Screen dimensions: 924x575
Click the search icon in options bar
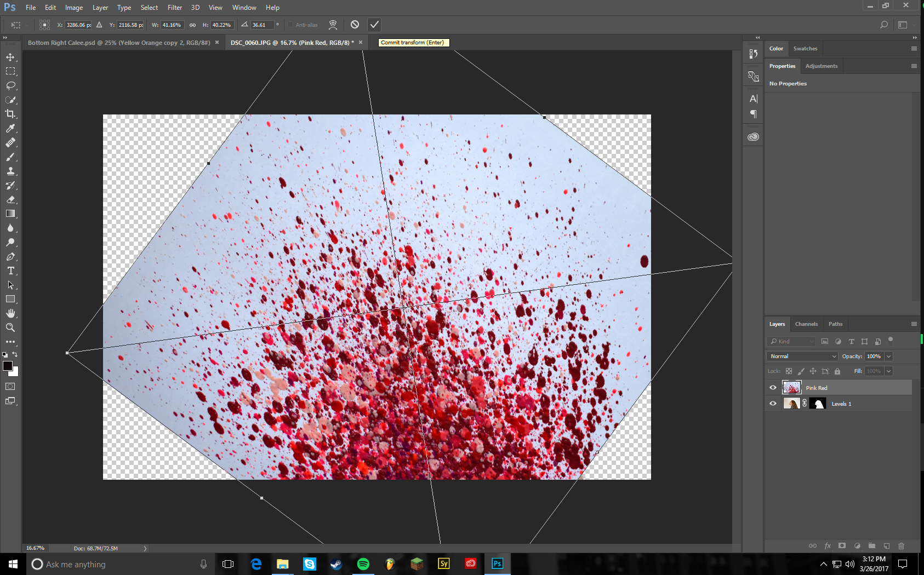tap(883, 25)
